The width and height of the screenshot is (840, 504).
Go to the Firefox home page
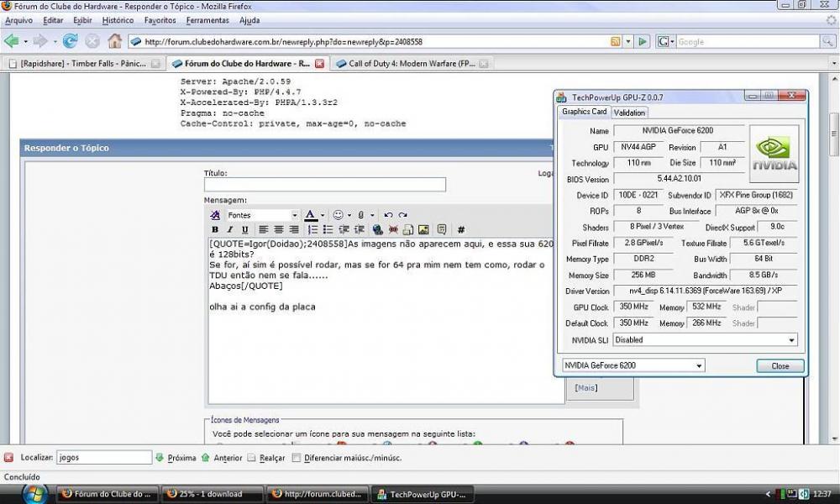(114, 41)
